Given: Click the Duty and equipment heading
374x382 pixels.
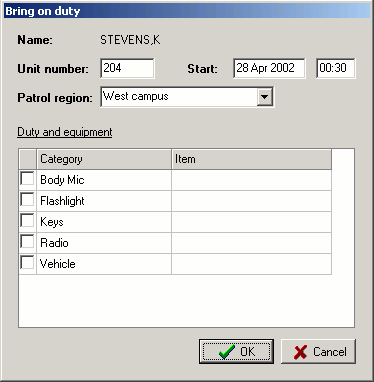Looking at the screenshot, I should (x=65, y=132).
